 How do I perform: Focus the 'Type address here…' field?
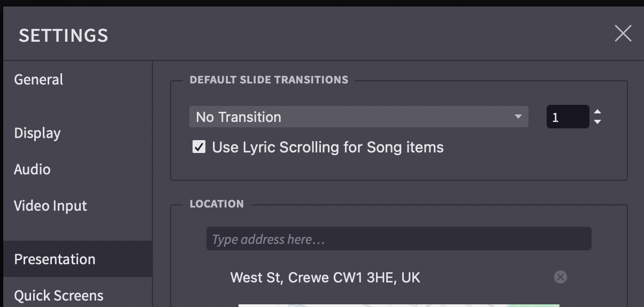(x=398, y=239)
